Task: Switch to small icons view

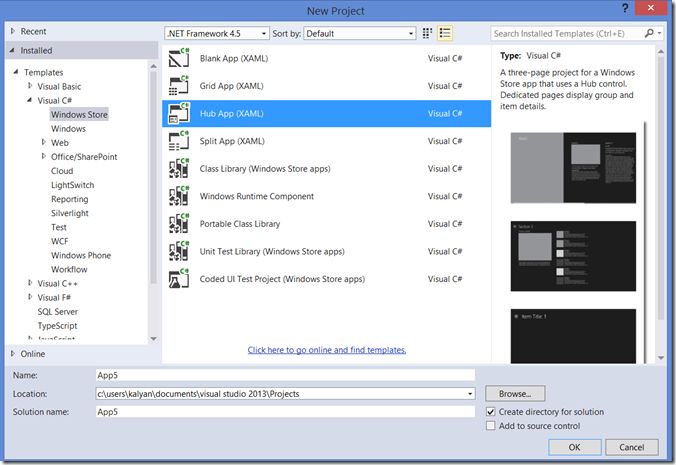Action: click(x=427, y=33)
